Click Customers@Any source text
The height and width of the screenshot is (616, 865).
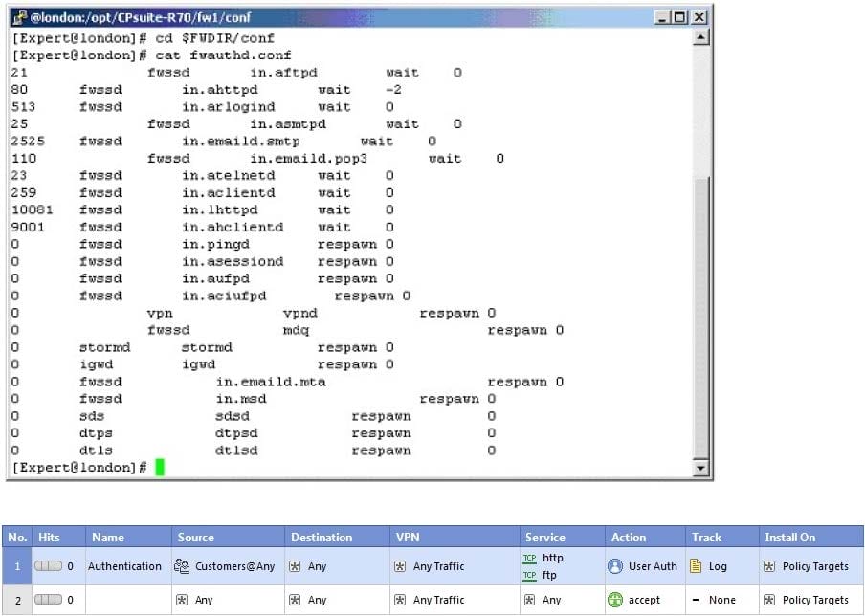pos(235,566)
